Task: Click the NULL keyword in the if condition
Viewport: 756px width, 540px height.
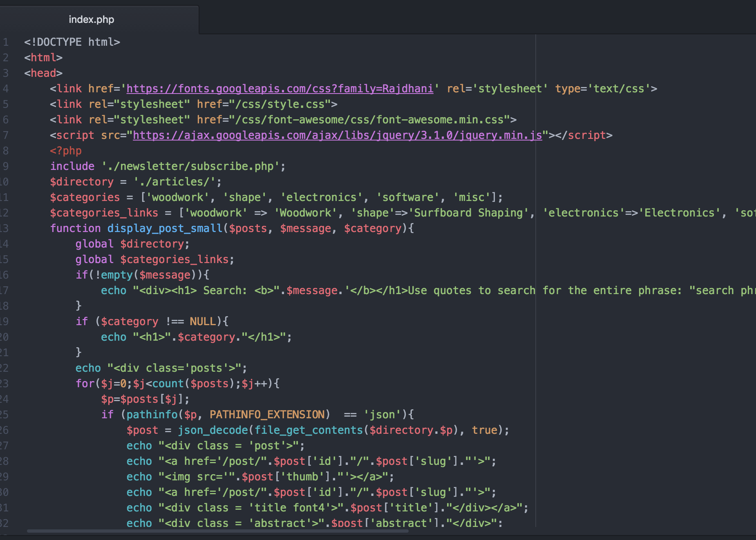Action: coord(202,321)
